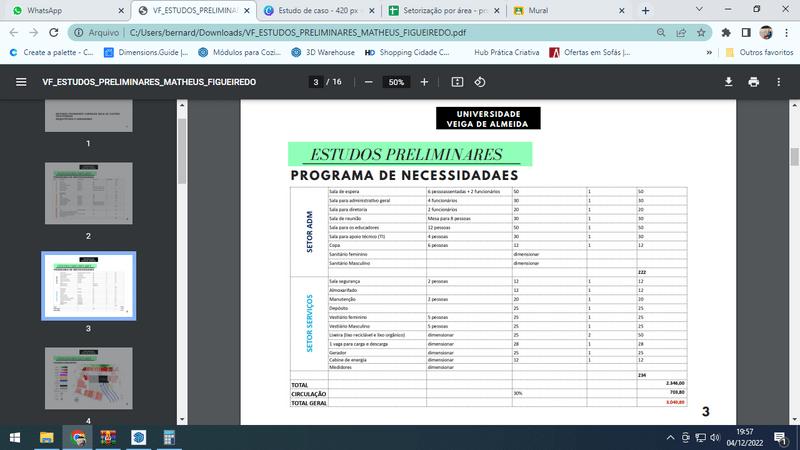Close the Mural tab

[x=621, y=10]
